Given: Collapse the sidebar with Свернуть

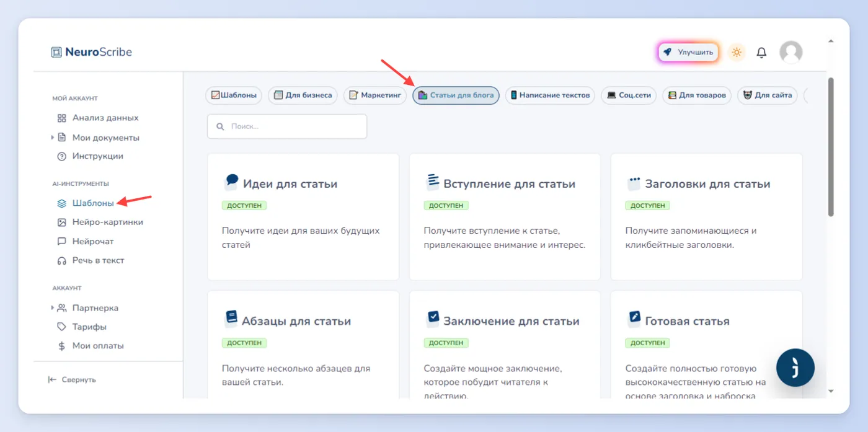Looking at the screenshot, I should (x=72, y=379).
